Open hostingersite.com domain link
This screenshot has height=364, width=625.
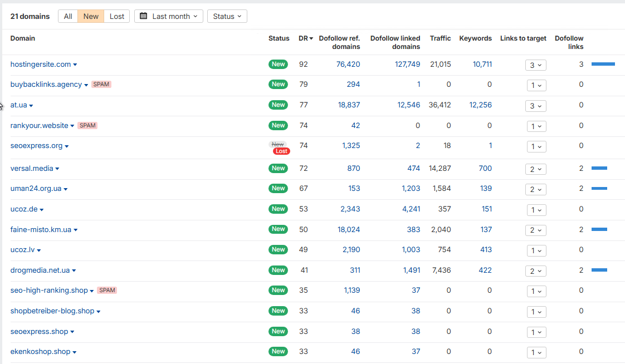41,64
